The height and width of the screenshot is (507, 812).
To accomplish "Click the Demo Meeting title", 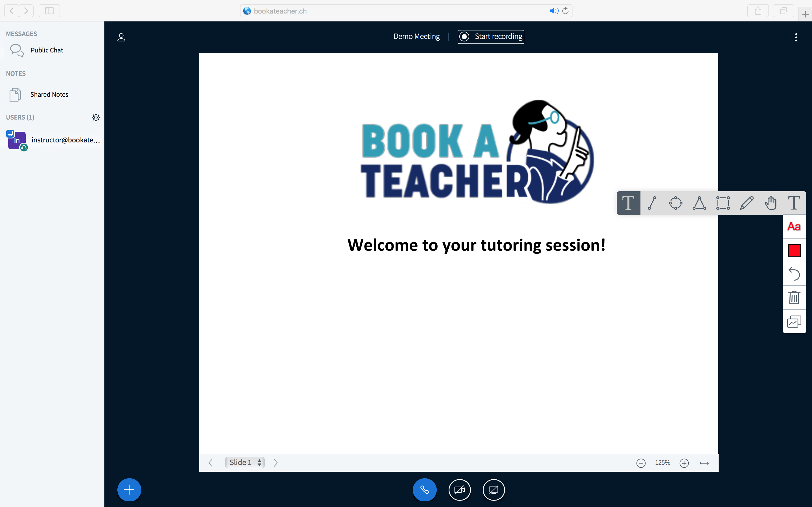I will click(416, 37).
